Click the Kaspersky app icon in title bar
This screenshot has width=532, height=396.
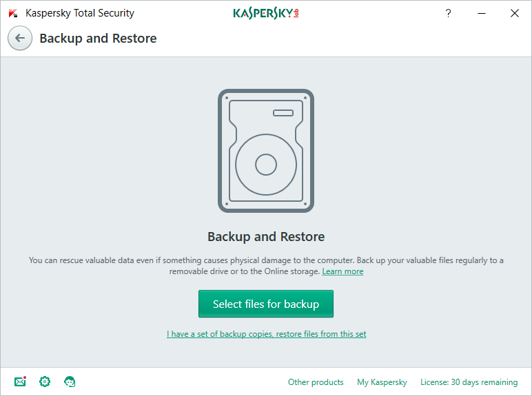13,13
